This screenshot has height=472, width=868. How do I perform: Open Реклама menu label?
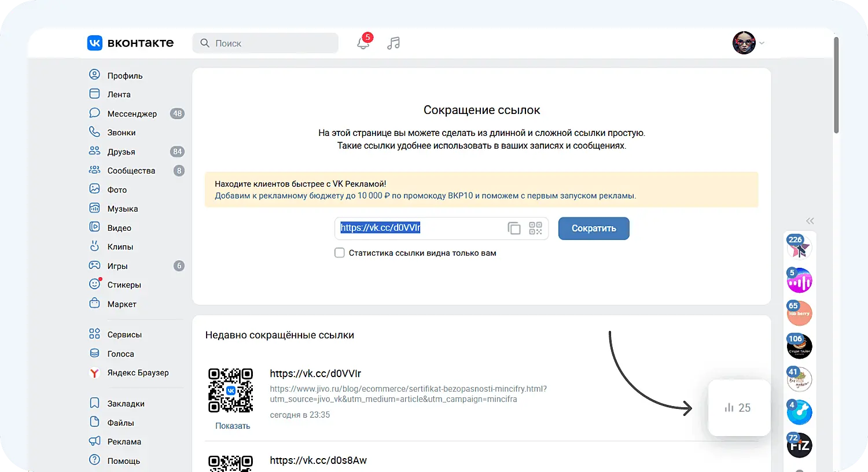point(124,441)
